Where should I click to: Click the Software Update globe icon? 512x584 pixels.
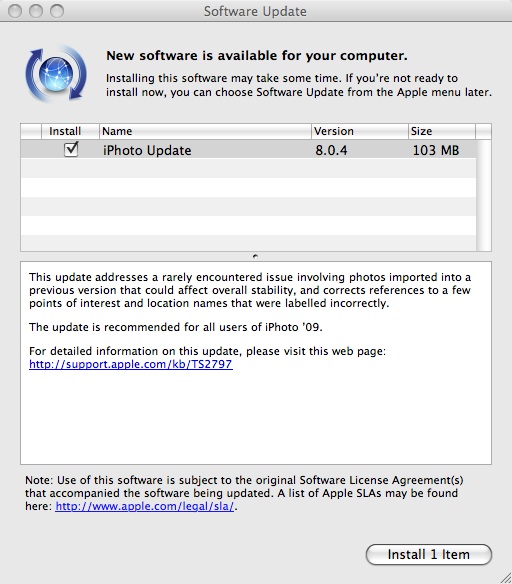[x=56, y=73]
